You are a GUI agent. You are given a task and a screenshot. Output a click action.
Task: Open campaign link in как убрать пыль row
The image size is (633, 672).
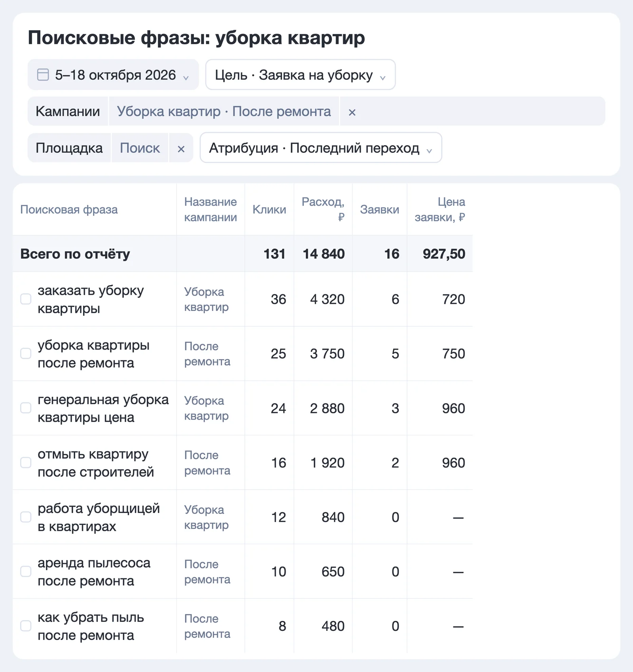pyautogui.click(x=207, y=626)
